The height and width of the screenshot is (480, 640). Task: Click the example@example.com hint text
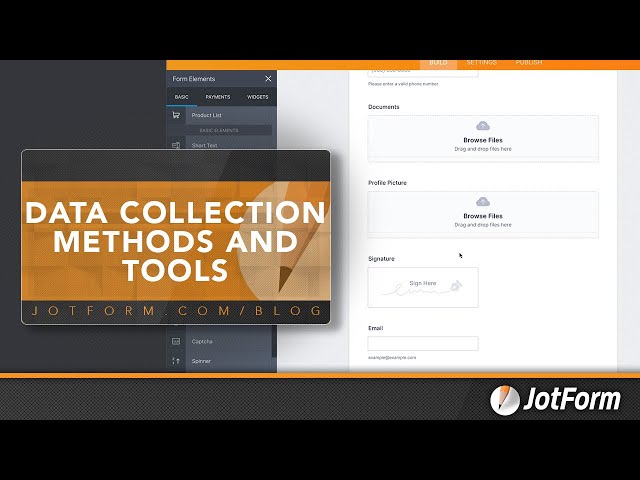(x=392, y=358)
